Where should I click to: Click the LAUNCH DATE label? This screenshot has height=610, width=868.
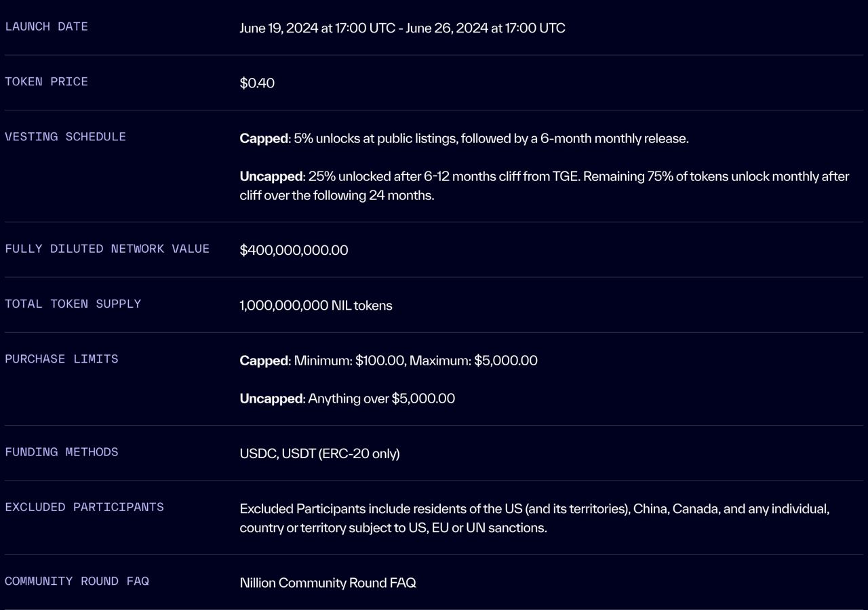click(46, 26)
